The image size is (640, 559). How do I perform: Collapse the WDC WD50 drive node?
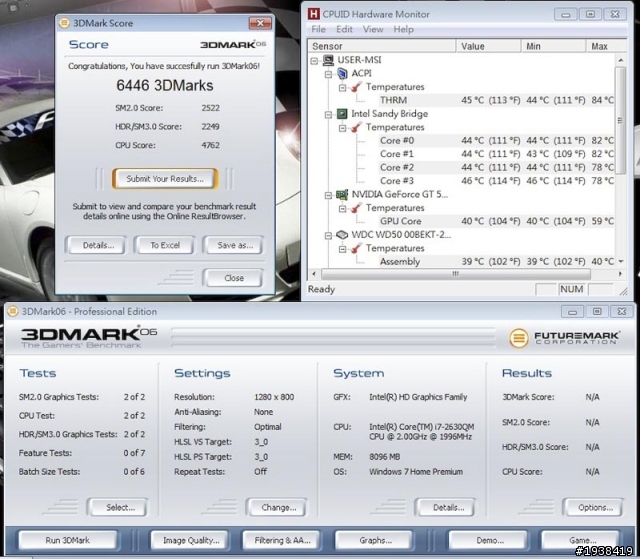click(328, 235)
